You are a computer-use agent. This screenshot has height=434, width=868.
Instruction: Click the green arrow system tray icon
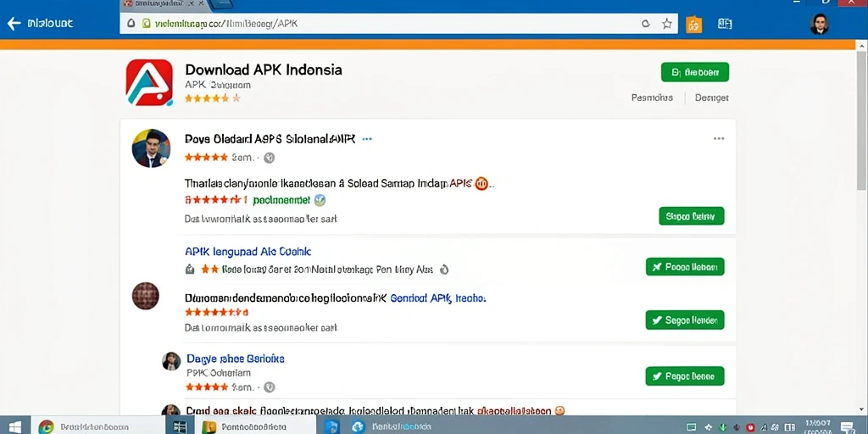click(724, 427)
